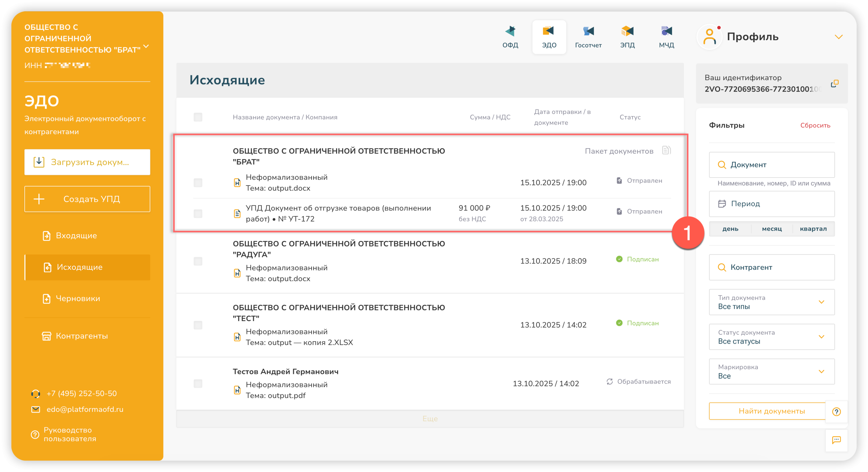
Task: Open the Госотчет service icon
Action: 588,36
